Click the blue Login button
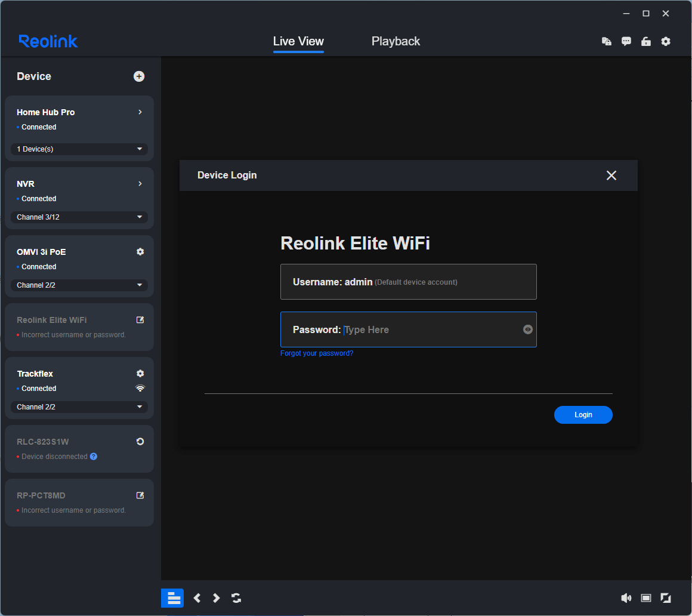Image resolution: width=692 pixels, height=616 pixels. click(583, 415)
